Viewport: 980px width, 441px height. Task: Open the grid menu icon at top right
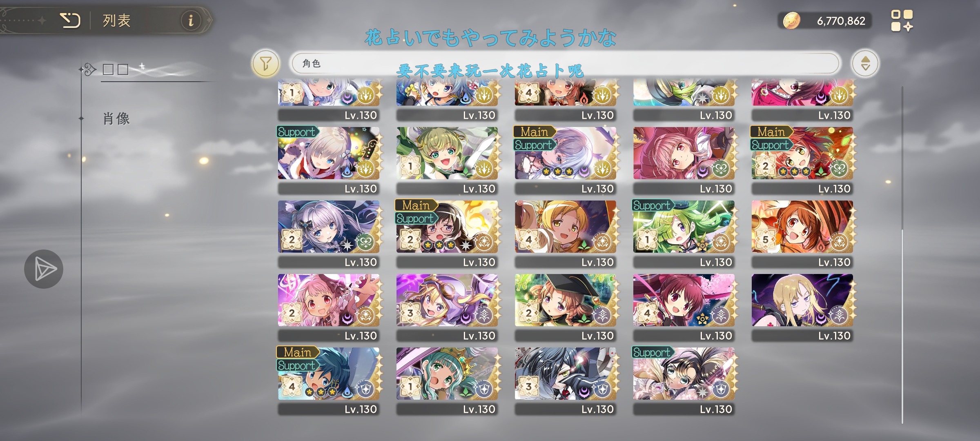point(902,21)
